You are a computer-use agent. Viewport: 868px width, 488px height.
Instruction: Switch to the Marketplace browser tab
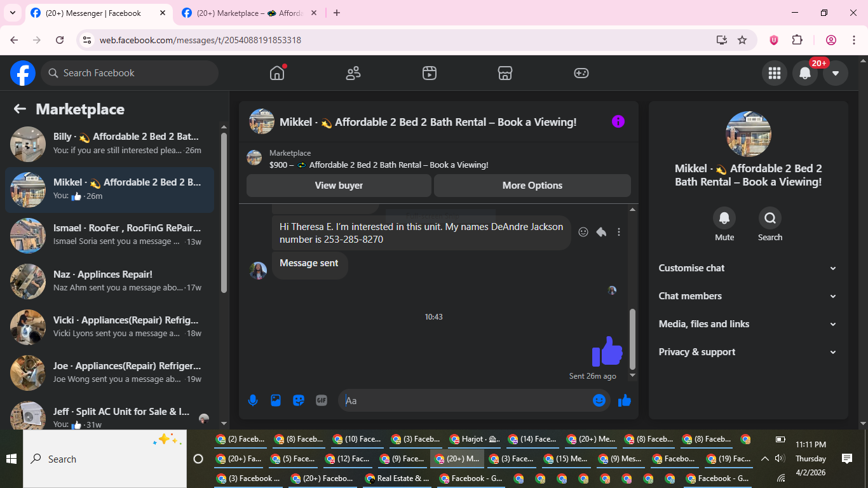(x=250, y=13)
